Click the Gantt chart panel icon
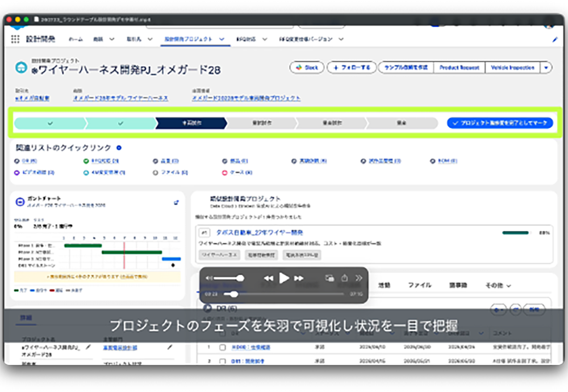This screenshot has height=392, width=568. pyautogui.click(x=20, y=201)
